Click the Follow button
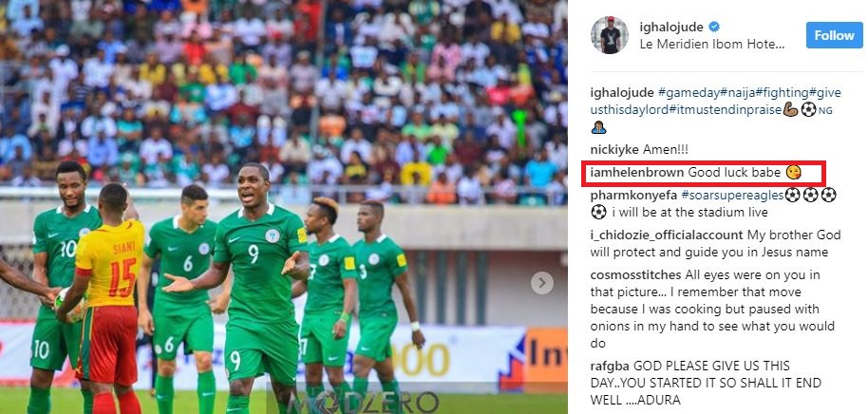Image resolution: width=868 pixels, height=414 pixels. coord(834,35)
